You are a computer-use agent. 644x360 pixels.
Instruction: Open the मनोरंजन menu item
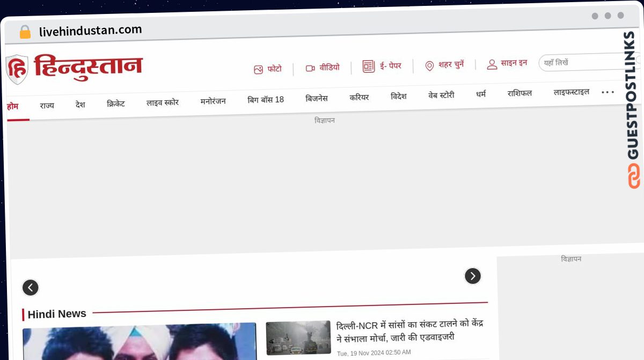pos(213,101)
